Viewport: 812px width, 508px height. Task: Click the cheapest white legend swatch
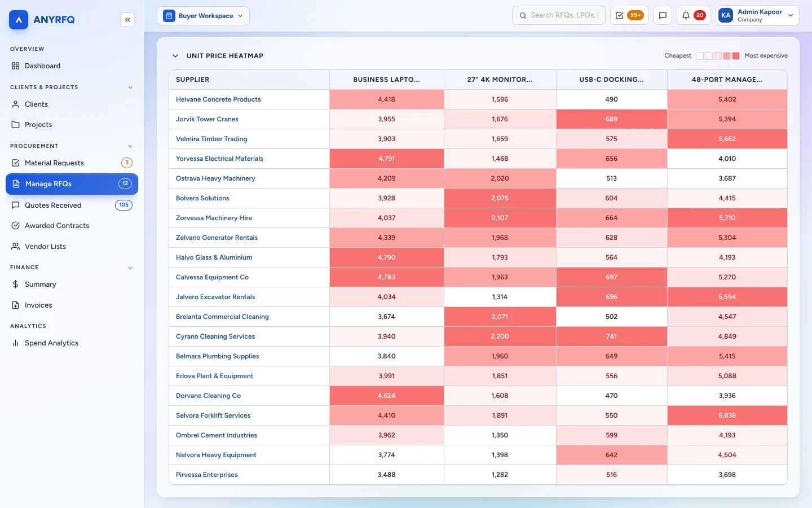(700, 56)
